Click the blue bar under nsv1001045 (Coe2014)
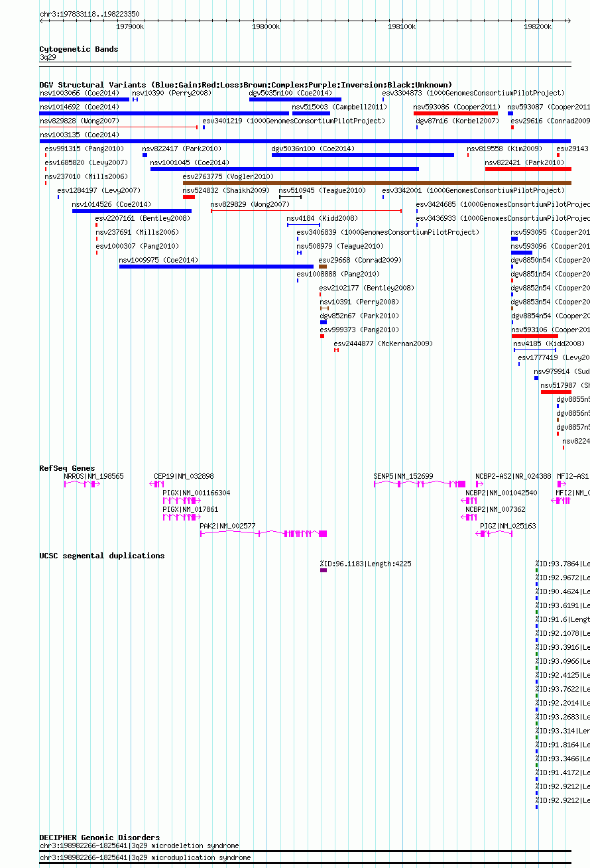 284,169
